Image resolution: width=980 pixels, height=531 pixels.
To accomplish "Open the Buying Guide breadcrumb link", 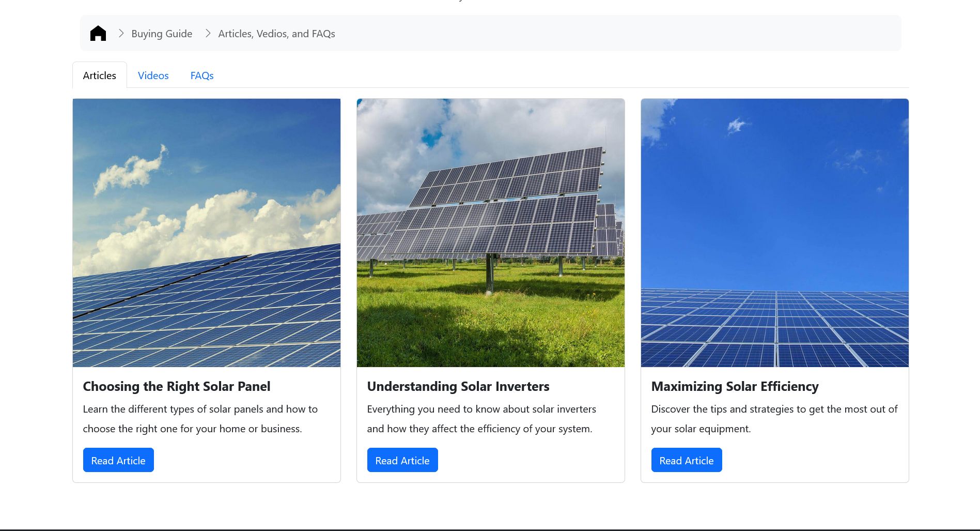I will click(x=162, y=34).
